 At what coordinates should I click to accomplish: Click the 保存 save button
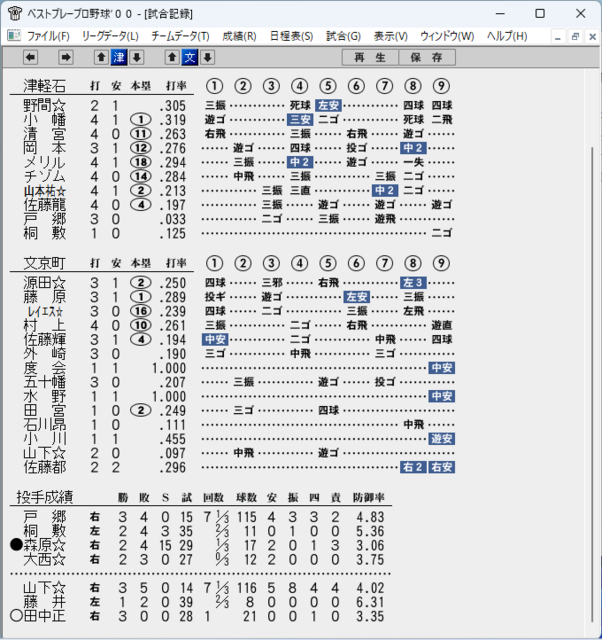pyautogui.click(x=427, y=58)
